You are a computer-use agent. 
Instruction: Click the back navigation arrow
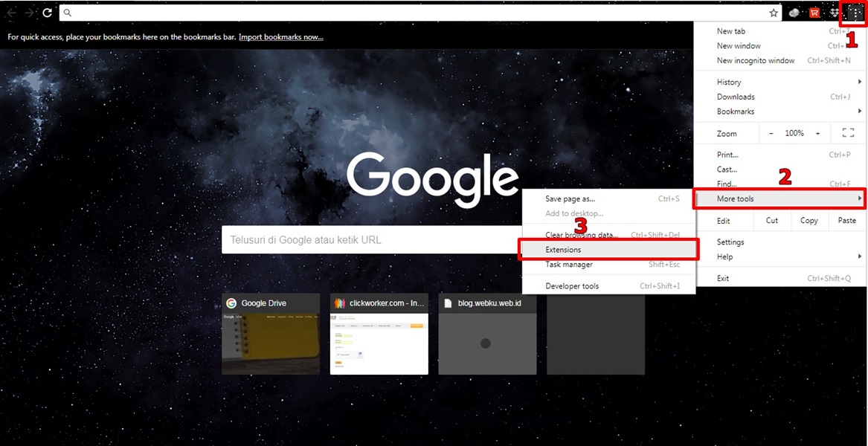[11, 13]
